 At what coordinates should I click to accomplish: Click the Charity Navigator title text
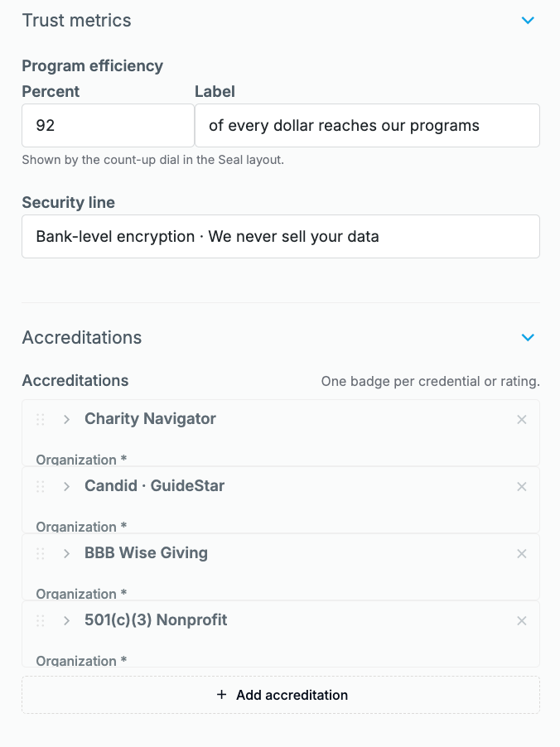[x=150, y=419]
